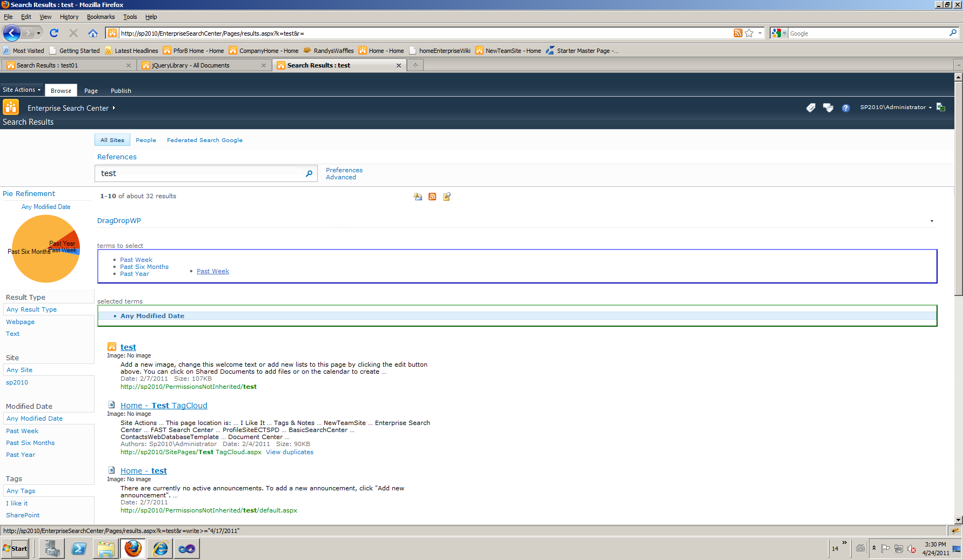Screen dimensions: 963x560
Task: Open the address bar history dropdown
Action: pyautogui.click(x=760, y=33)
